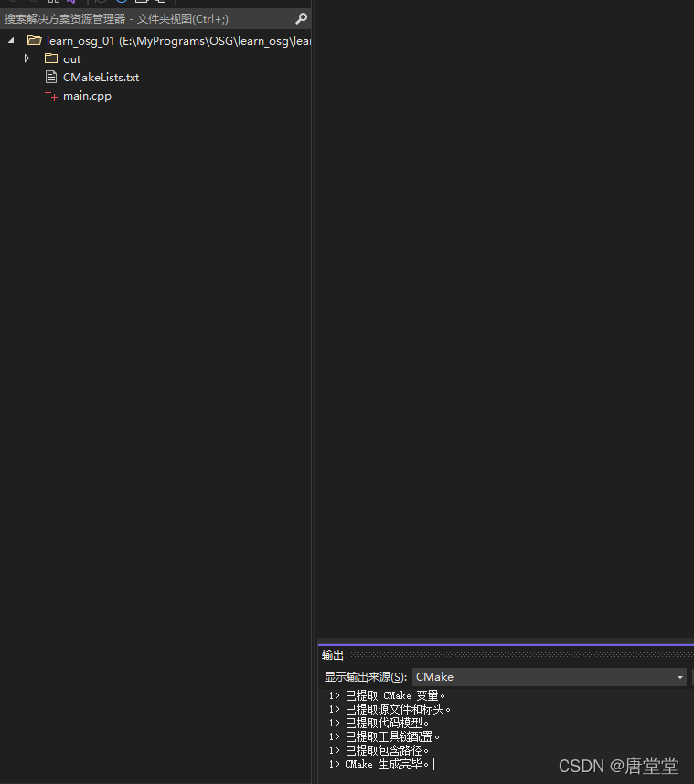
Task: Click the 显示输出来源 label
Action: tap(366, 677)
